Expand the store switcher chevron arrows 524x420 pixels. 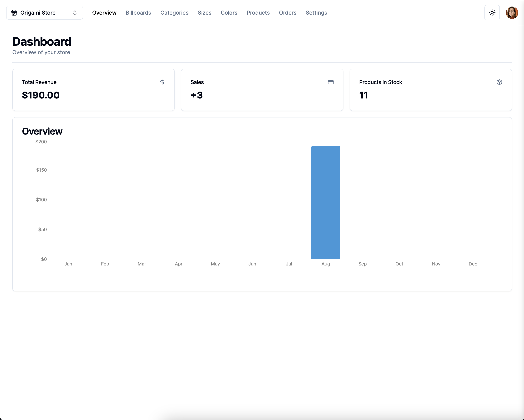coord(75,13)
